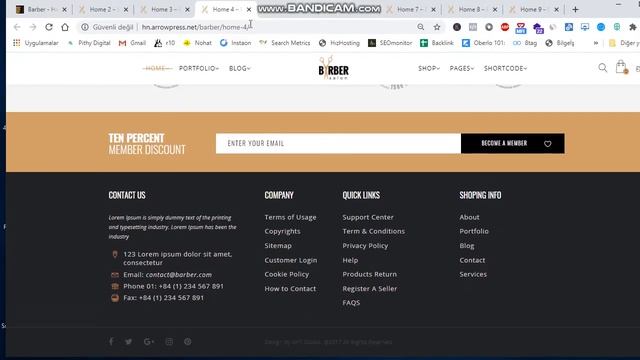The height and width of the screenshot is (360, 640).
Task: Click the Become a Member button
Action: (513, 143)
